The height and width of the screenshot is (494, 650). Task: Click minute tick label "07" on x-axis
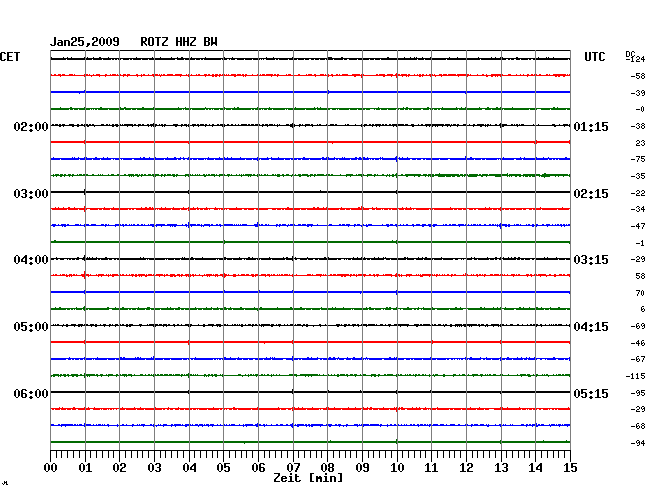[293, 468]
